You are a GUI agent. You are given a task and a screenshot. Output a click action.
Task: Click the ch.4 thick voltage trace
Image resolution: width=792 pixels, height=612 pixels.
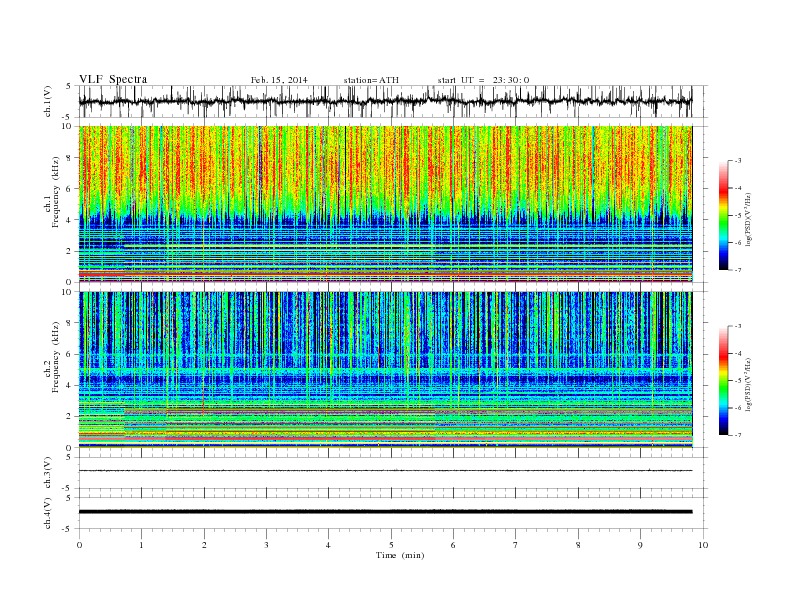[x=385, y=512]
